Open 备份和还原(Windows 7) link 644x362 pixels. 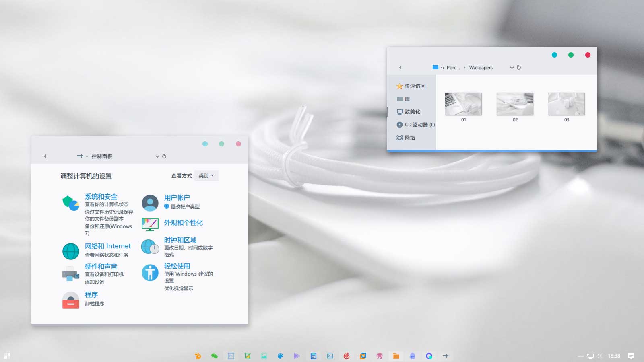[x=108, y=230]
